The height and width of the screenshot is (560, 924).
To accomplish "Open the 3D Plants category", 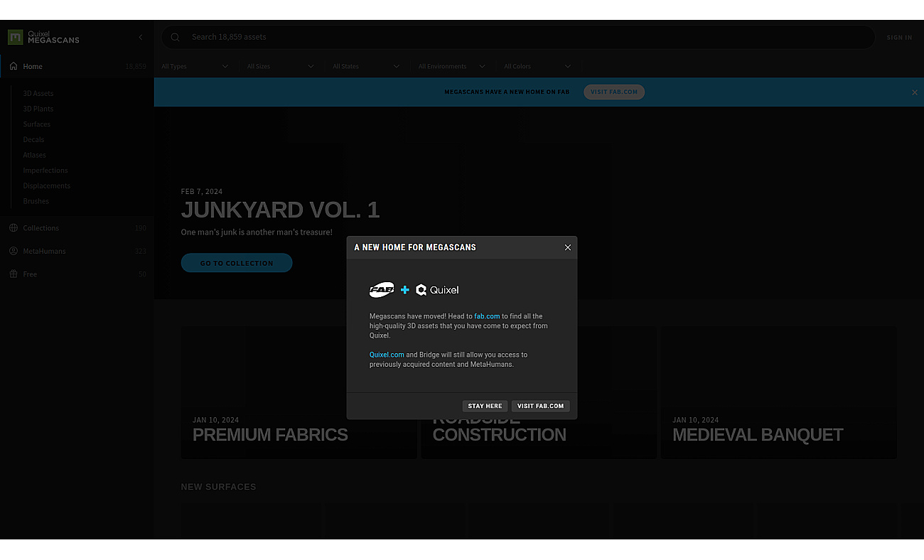I will pos(38,109).
